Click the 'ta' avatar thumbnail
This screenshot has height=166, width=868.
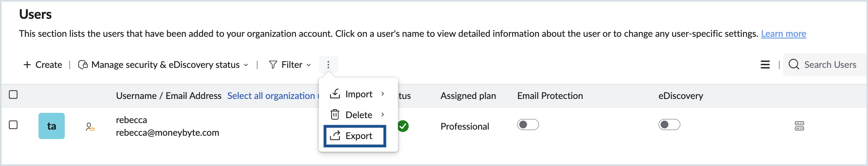(x=52, y=126)
